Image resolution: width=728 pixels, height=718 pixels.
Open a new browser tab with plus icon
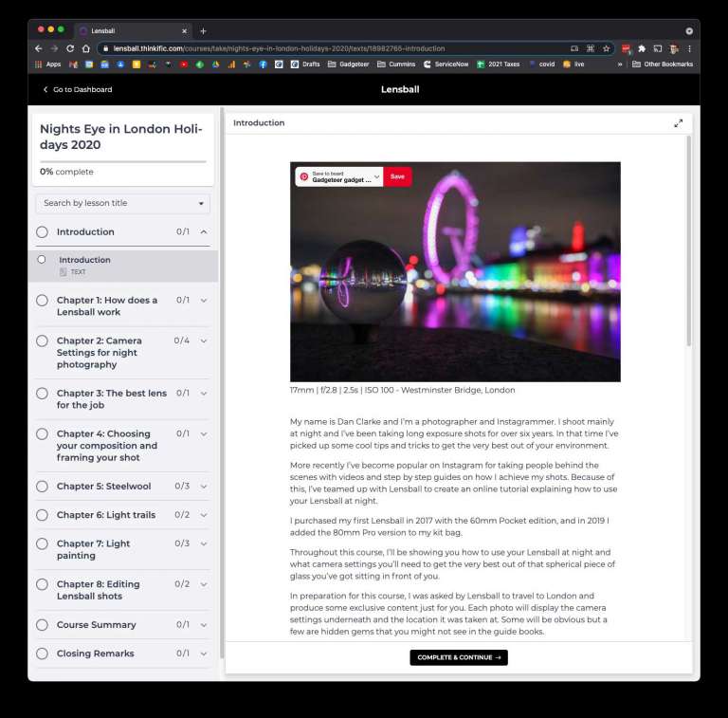point(203,30)
